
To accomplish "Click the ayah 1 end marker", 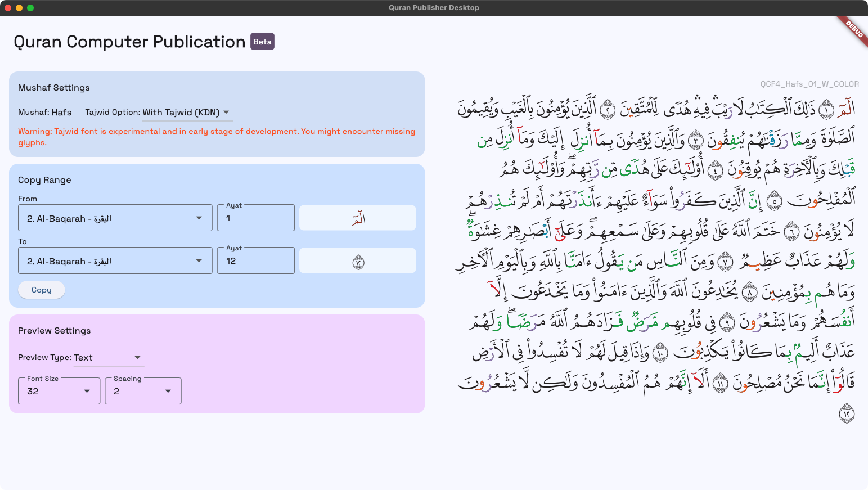I will pos(826,110).
